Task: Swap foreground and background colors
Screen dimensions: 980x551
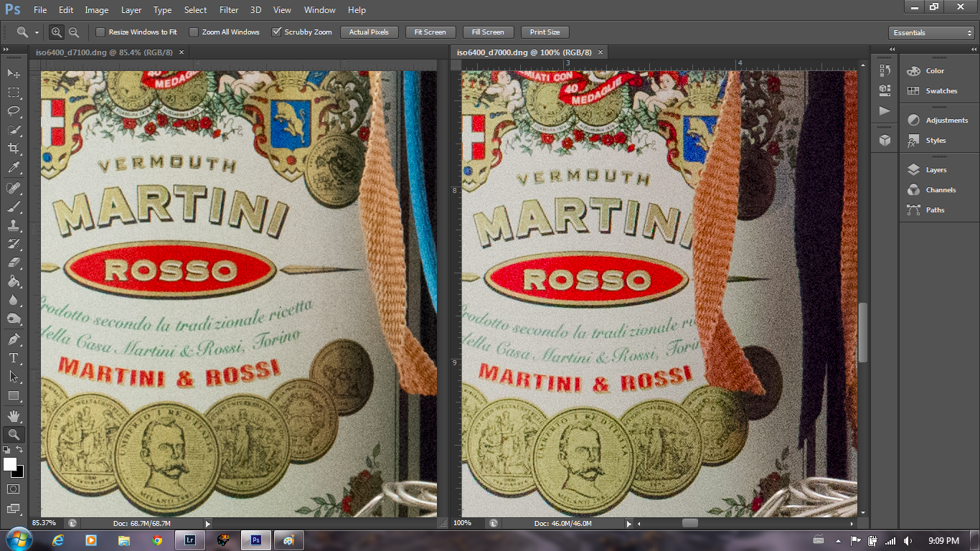Action: tap(20, 449)
